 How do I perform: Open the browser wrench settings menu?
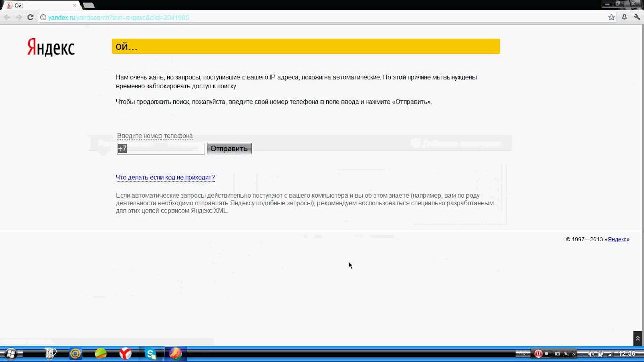pos(637,17)
